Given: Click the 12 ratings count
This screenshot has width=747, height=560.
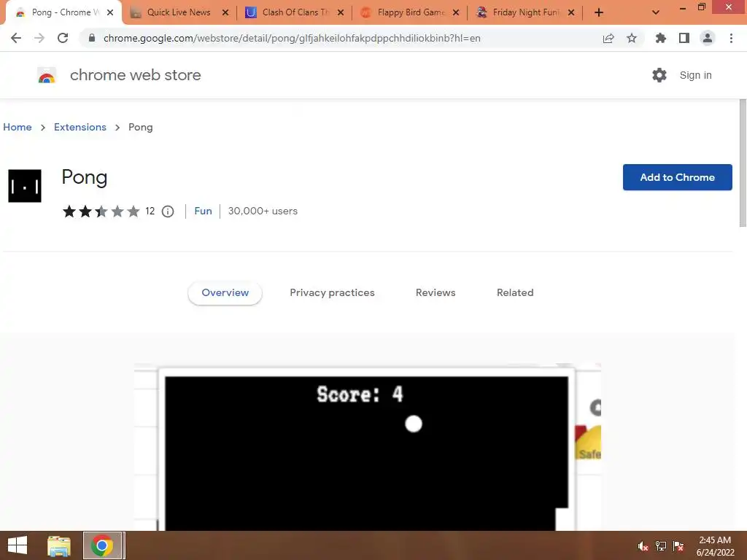Looking at the screenshot, I should tap(150, 211).
